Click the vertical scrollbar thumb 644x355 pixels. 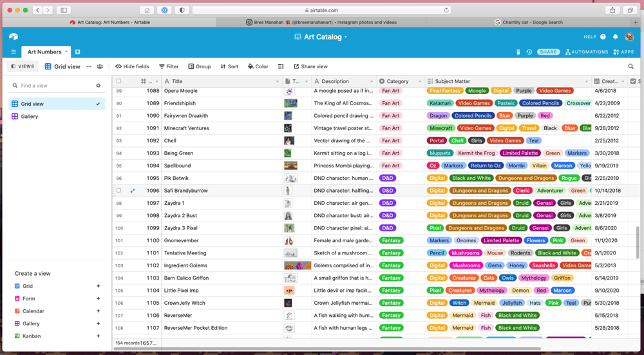(x=638, y=242)
